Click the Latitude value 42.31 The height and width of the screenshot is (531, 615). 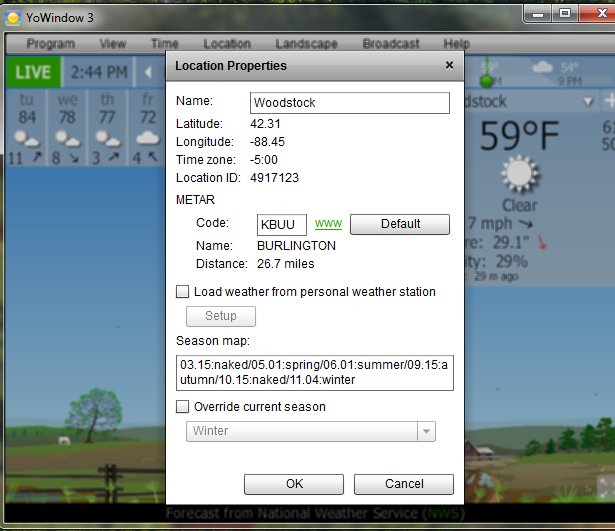coord(265,124)
